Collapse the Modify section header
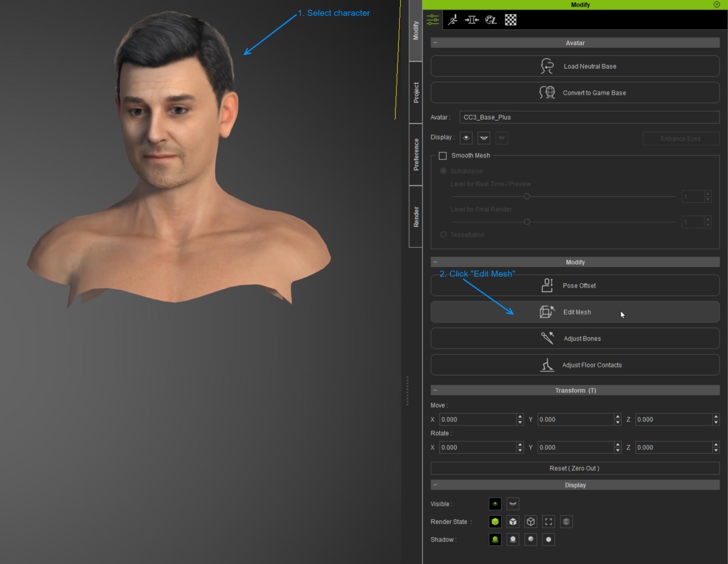 (435, 262)
